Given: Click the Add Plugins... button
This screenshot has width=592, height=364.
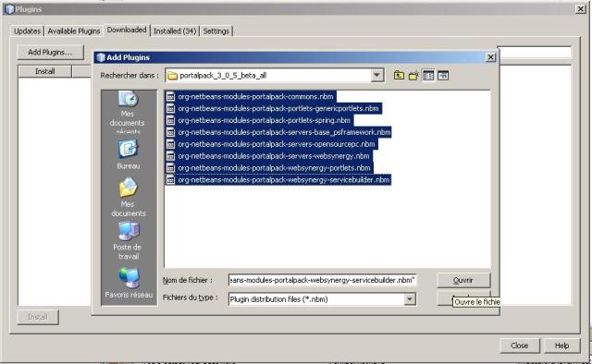Looking at the screenshot, I should (x=50, y=53).
